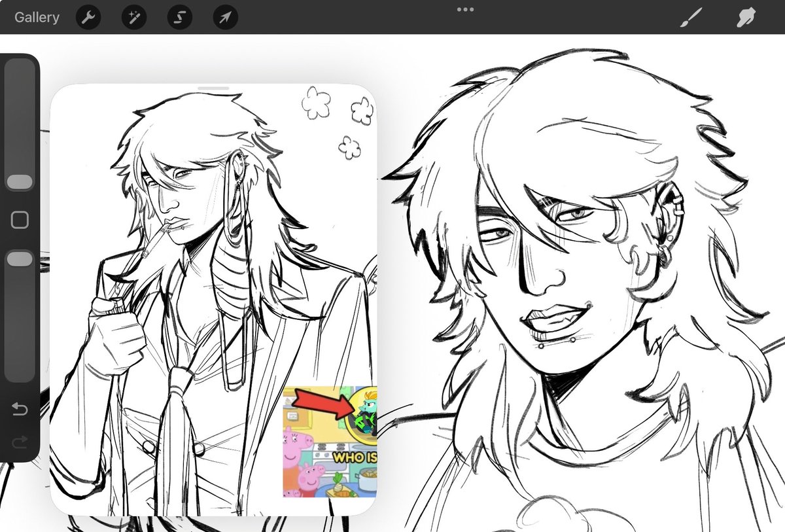Select the Transform arrow tool
Image resolution: width=785 pixels, height=532 pixels.
click(225, 18)
